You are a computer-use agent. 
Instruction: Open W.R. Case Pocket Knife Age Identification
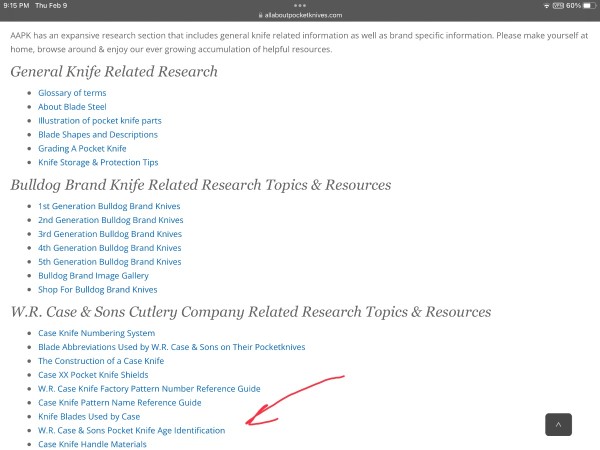pos(131,430)
